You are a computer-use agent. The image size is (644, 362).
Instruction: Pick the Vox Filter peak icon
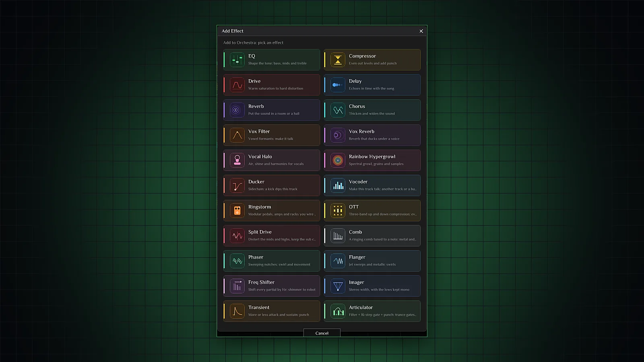pyautogui.click(x=237, y=135)
